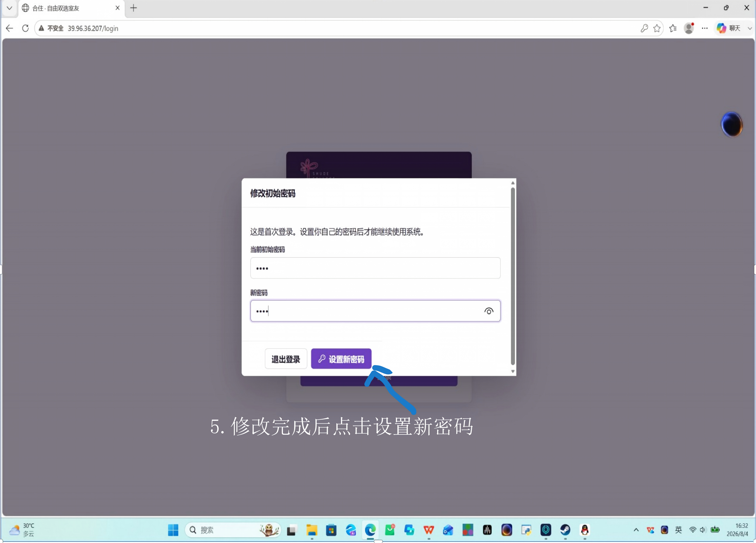Image resolution: width=756 pixels, height=543 pixels.
Task: Focus the 当前初始密码 input field
Action: pos(375,268)
